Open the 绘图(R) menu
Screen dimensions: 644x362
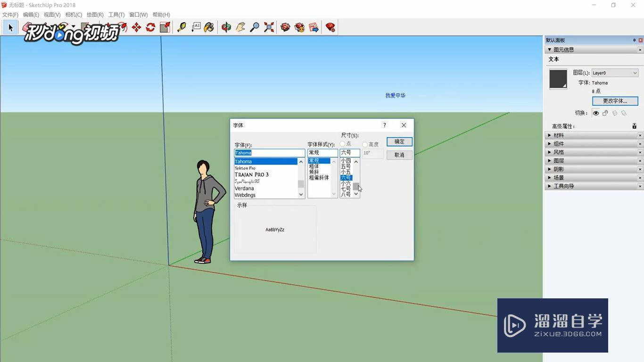tap(95, 15)
